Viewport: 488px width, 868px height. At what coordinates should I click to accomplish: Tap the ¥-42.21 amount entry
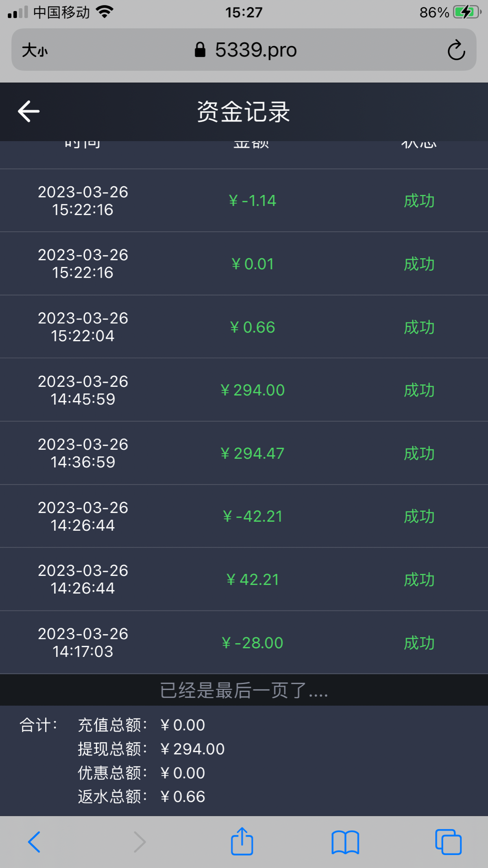coord(252,516)
